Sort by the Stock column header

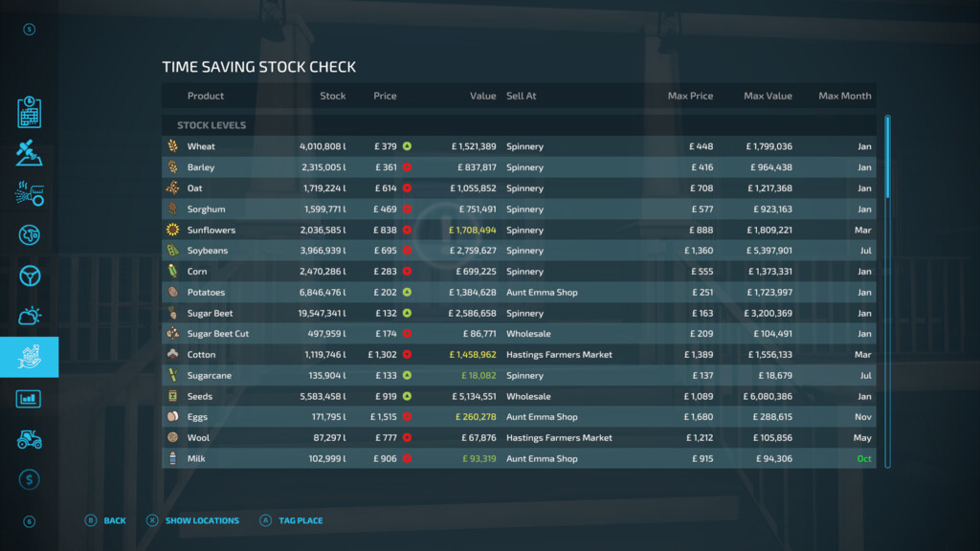tap(333, 96)
